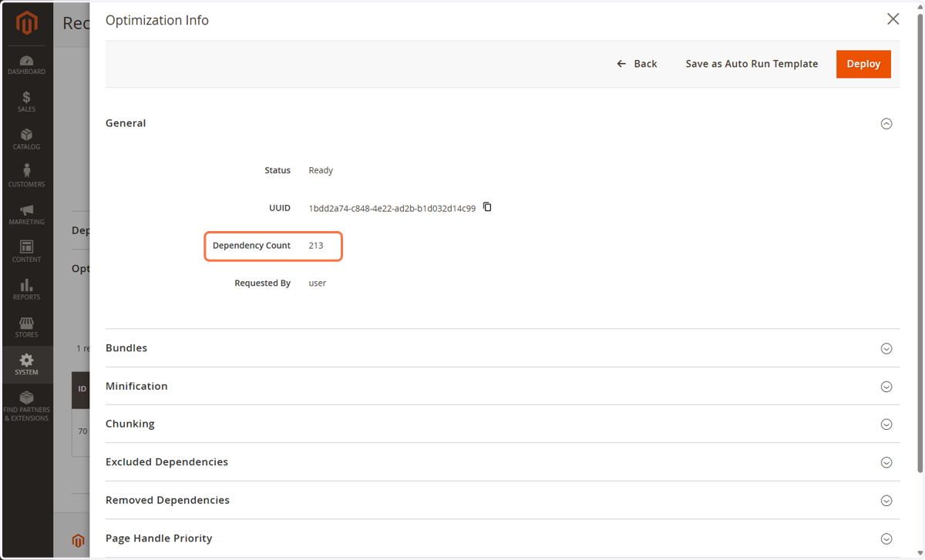Click the Status value Ready
The height and width of the screenshot is (560, 925).
(x=321, y=170)
